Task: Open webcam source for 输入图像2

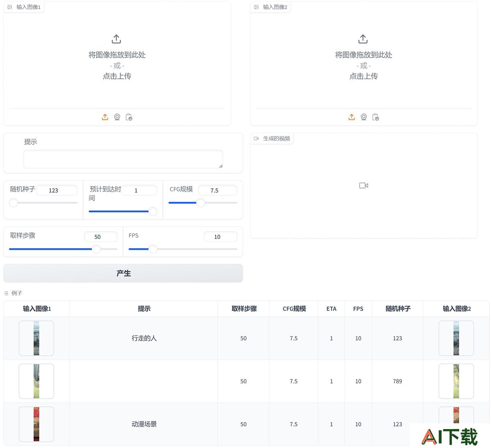Action: point(364,117)
